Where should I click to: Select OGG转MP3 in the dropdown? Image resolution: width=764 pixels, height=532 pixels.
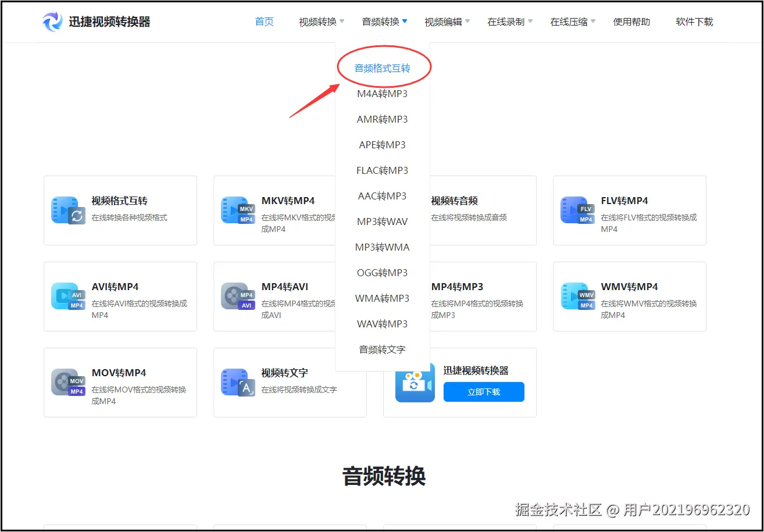(383, 273)
